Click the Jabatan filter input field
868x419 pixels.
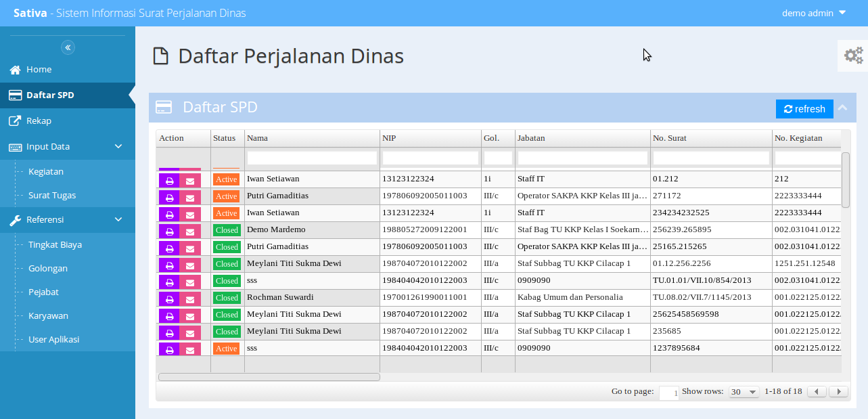(583, 158)
